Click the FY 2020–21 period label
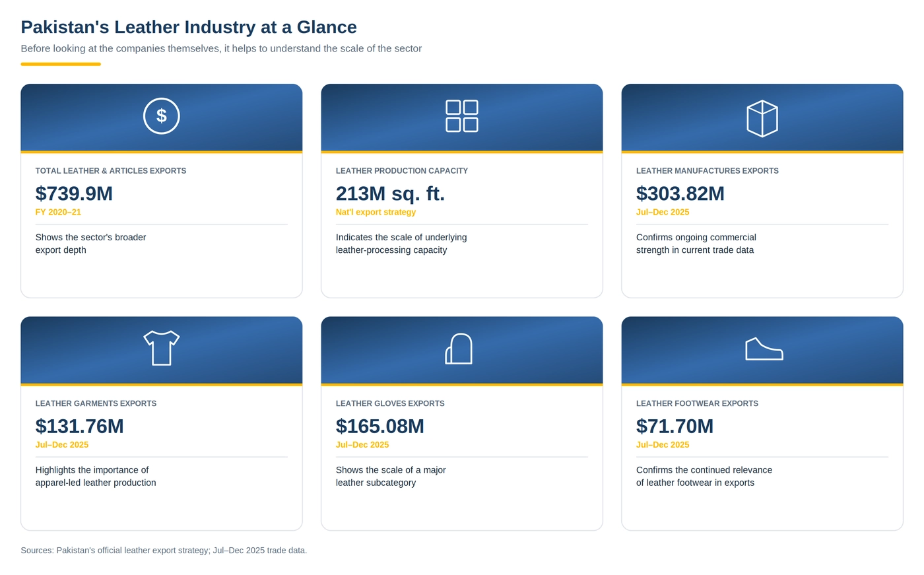 [x=58, y=213]
